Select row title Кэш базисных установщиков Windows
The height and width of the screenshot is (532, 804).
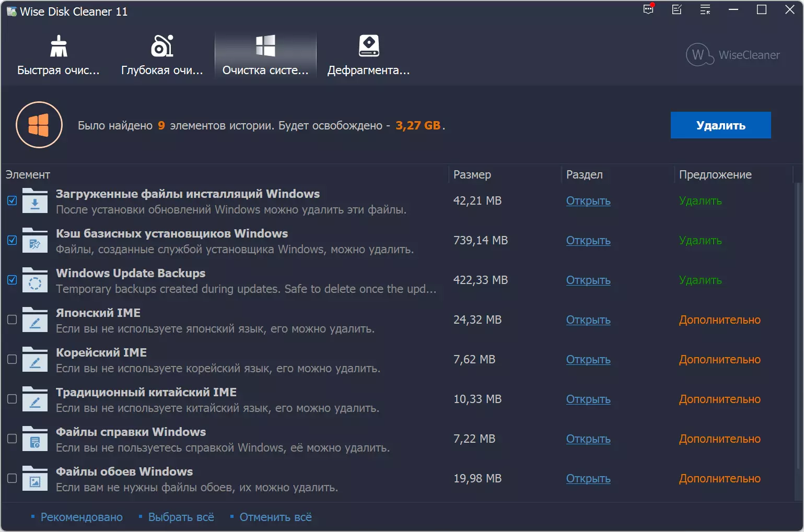pos(172,233)
